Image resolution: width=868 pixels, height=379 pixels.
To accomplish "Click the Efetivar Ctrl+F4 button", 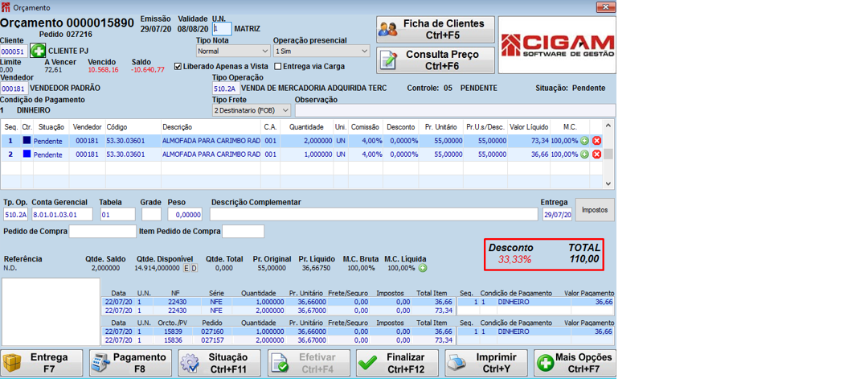I will (x=309, y=363).
